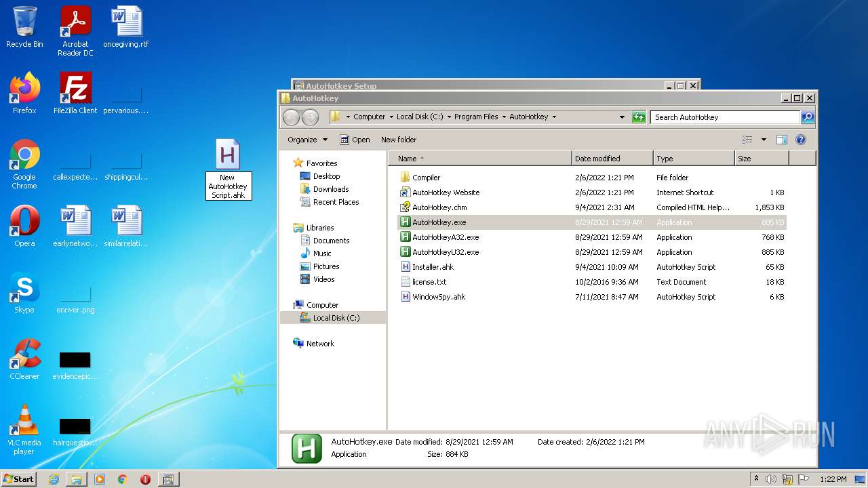Image resolution: width=868 pixels, height=488 pixels.
Task: Open the Recycle Bin desktop icon
Action: tap(24, 27)
